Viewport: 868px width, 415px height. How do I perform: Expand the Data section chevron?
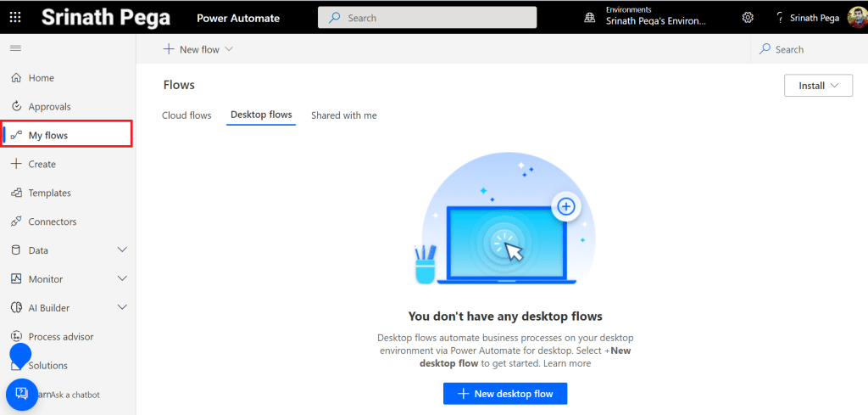pyautogui.click(x=122, y=250)
